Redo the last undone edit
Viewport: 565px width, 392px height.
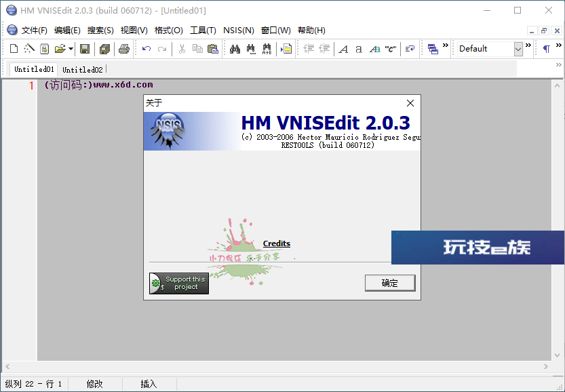point(162,49)
